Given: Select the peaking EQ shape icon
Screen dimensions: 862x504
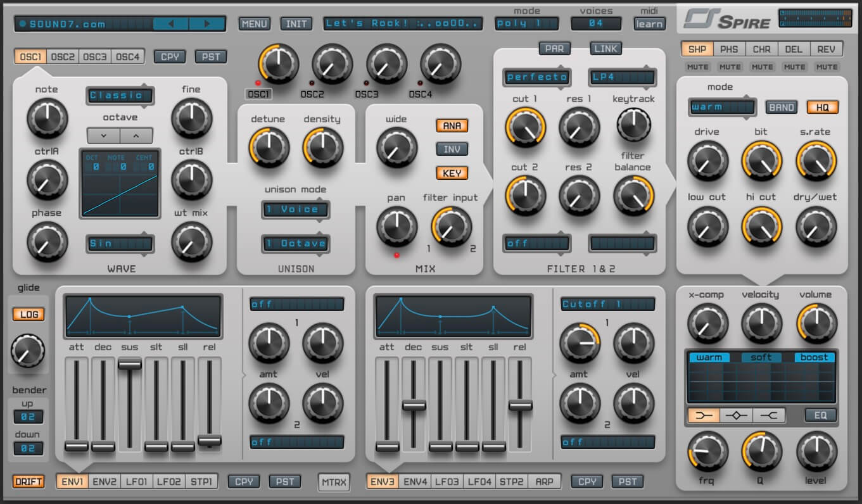Looking at the screenshot, I should click(736, 415).
